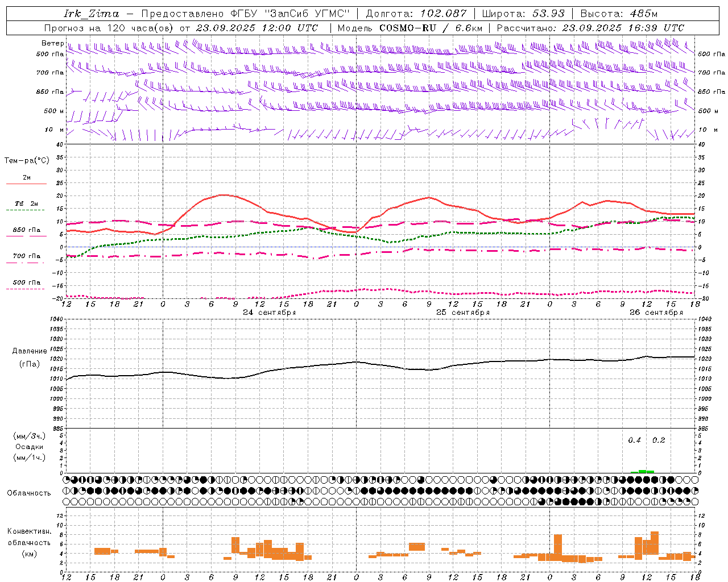Click the precipitation value 0.4

point(635,440)
